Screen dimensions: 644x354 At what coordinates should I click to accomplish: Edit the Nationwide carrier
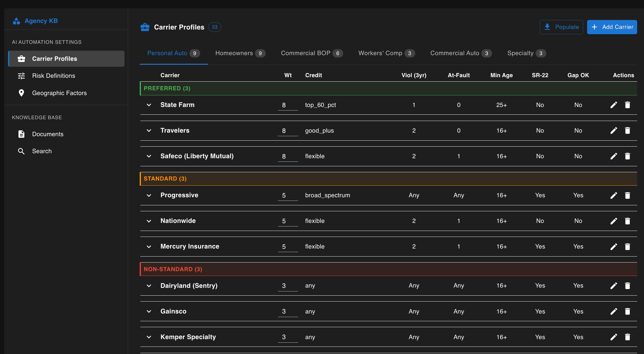point(614,221)
